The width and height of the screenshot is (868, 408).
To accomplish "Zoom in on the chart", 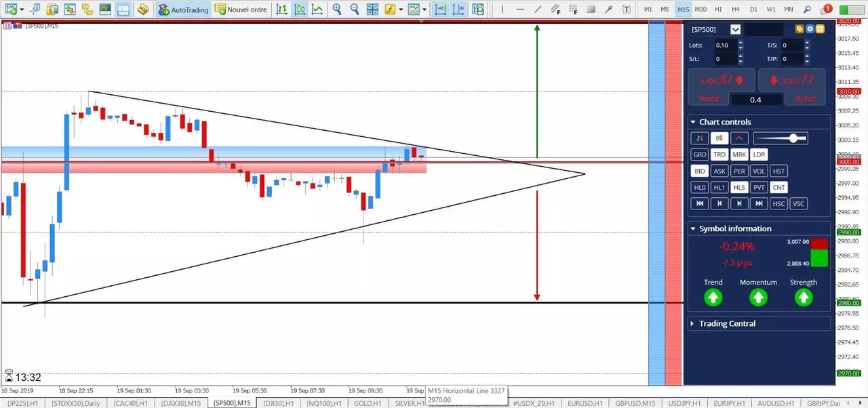I will click(x=337, y=9).
